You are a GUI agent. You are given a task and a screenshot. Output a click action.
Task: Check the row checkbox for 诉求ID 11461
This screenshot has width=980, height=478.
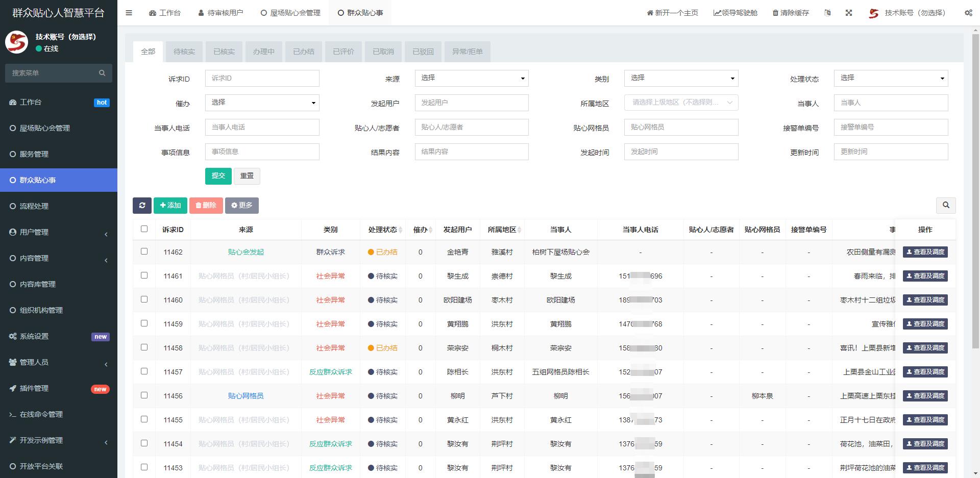[144, 275]
